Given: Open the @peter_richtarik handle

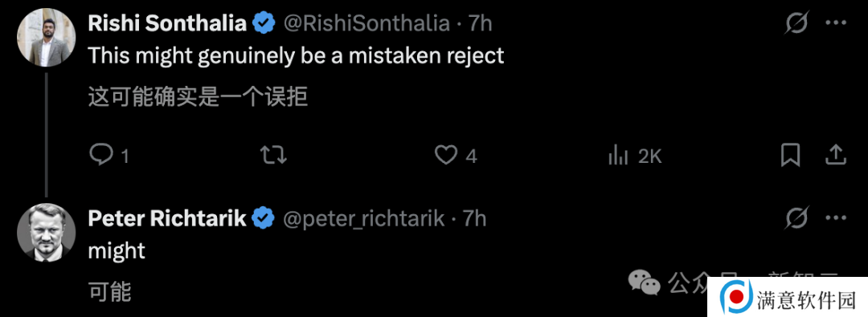Looking at the screenshot, I should coord(364,219).
